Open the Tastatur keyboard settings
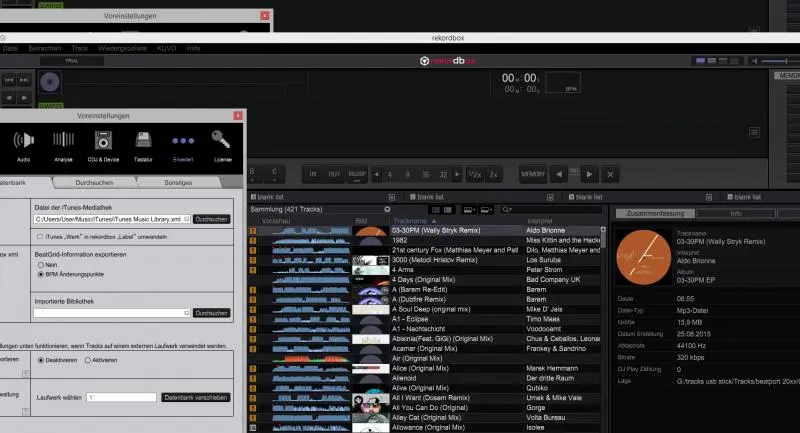The height and width of the screenshot is (433, 800). click(x=143, y=145)
